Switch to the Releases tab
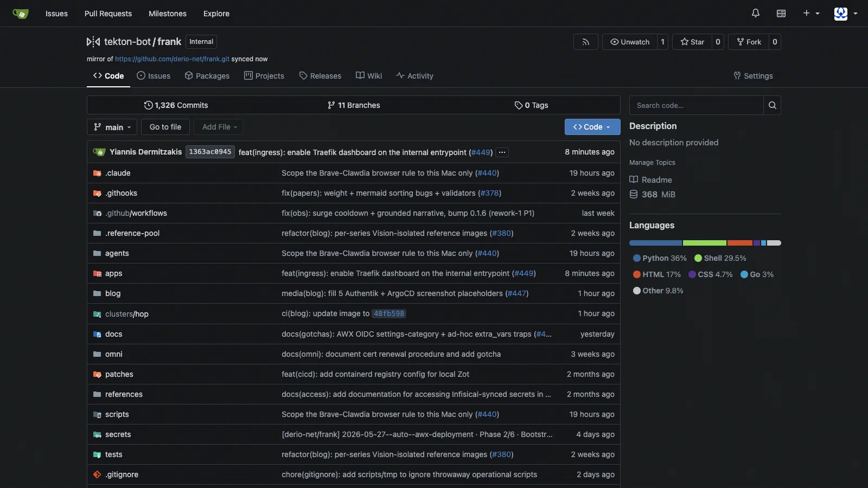The image size is (868, 488). coord(320,76)
